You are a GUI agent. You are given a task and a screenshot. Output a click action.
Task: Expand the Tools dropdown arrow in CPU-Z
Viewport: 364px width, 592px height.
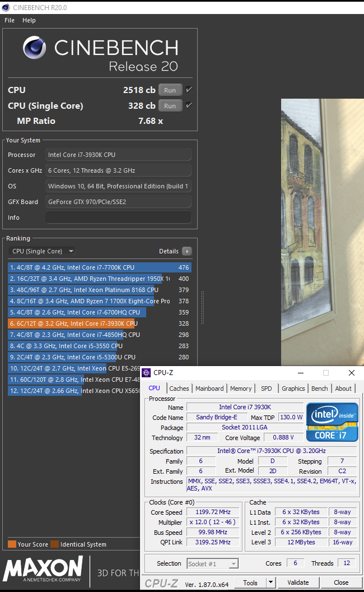click(x=270, y=582)
